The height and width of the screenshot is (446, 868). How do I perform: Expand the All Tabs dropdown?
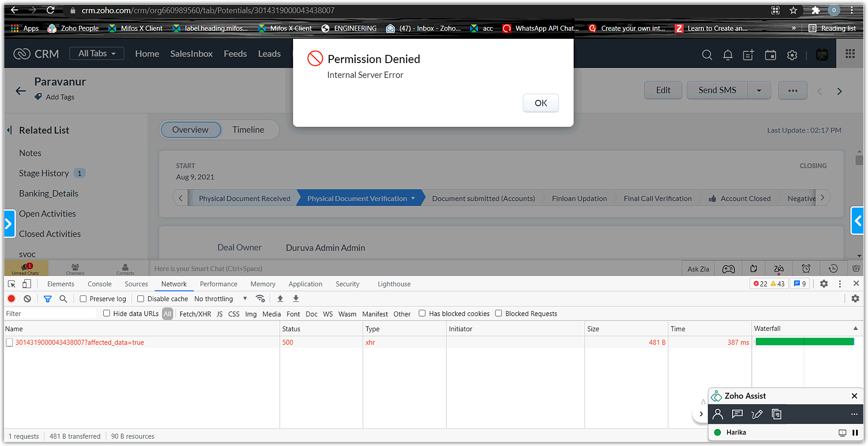97,53
